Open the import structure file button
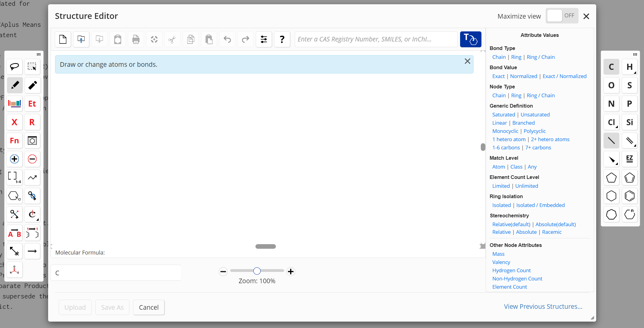 [x=81, y=39]
